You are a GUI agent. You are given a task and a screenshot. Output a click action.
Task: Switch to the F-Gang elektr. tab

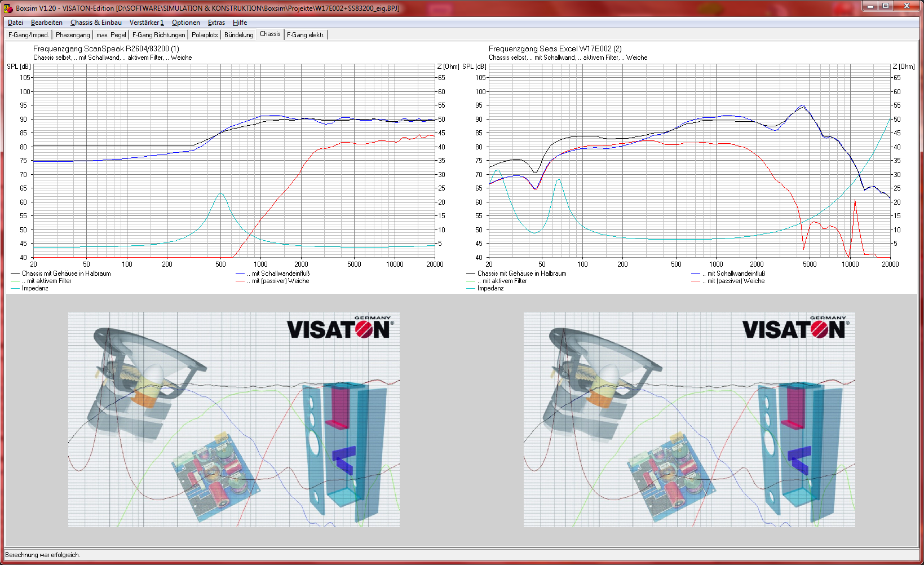(306, 35)
